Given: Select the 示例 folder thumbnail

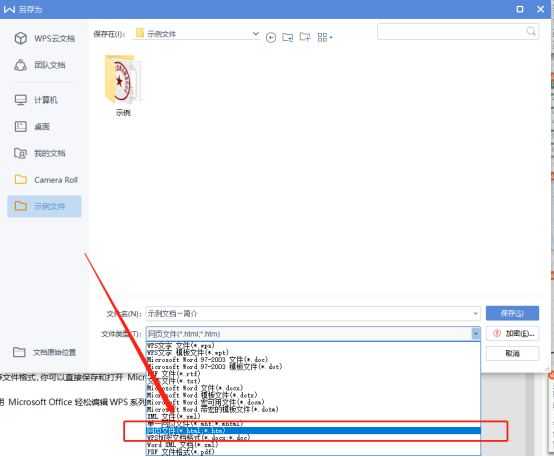Looking at the screenshot, I should pos(123,85).
